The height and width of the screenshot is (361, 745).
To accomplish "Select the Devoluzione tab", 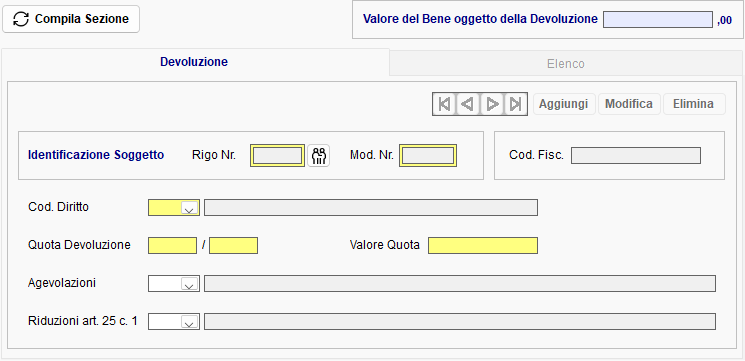I will click(194, 62).
